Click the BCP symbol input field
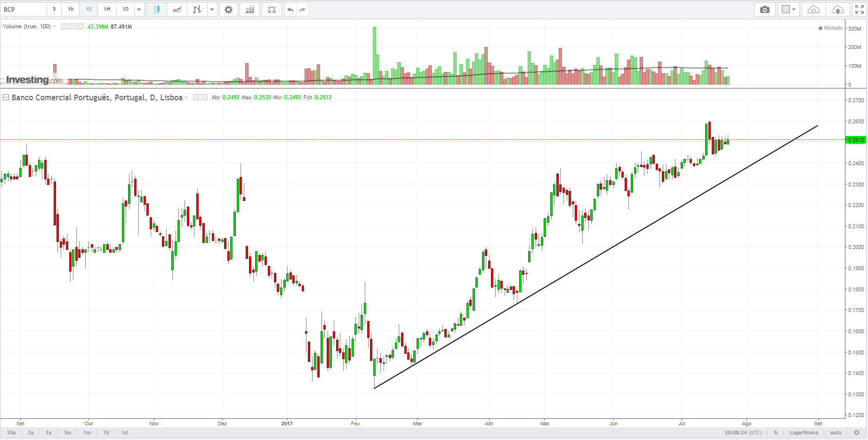 tap(24, 9)
